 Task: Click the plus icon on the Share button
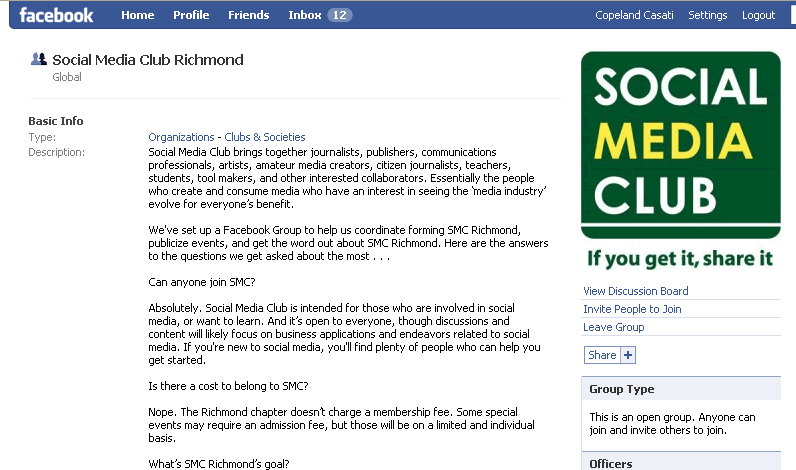point(628,355)
